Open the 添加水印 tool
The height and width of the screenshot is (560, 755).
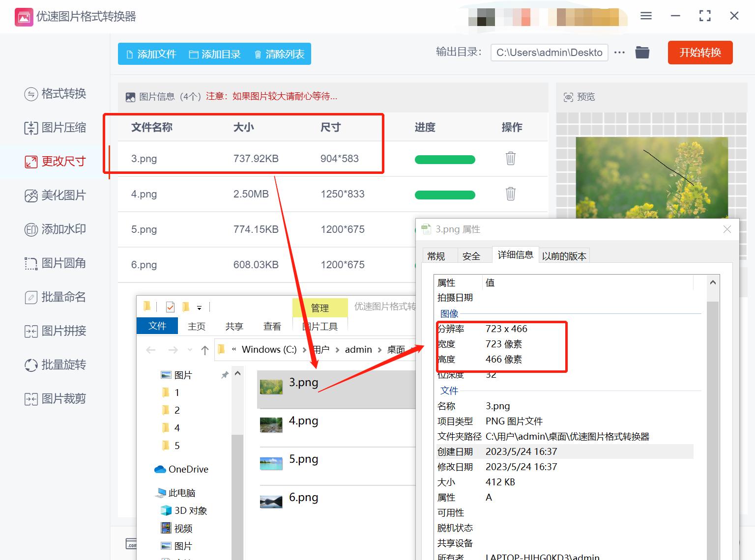pos(55,229)
